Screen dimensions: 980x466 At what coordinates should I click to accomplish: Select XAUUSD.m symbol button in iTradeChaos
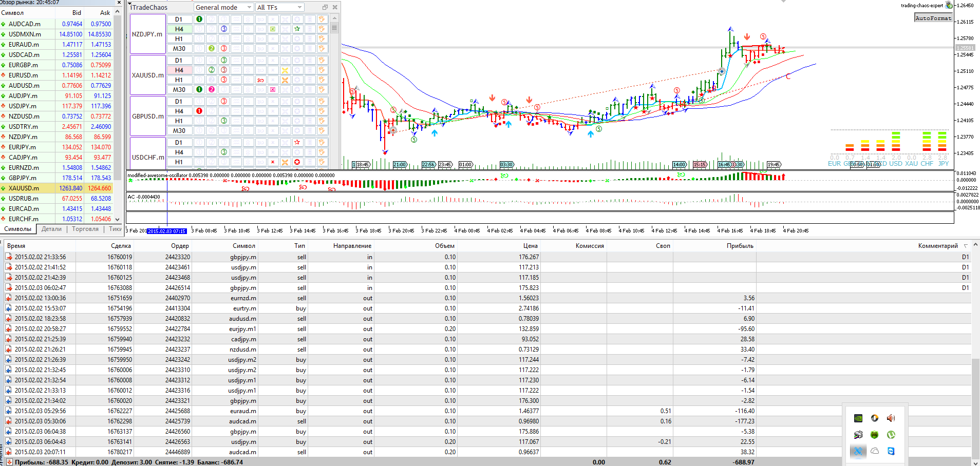point(147,75)
